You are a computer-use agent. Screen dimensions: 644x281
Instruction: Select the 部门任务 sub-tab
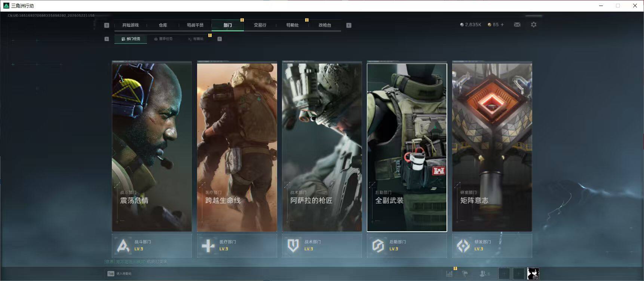click(x=131, y=39)
